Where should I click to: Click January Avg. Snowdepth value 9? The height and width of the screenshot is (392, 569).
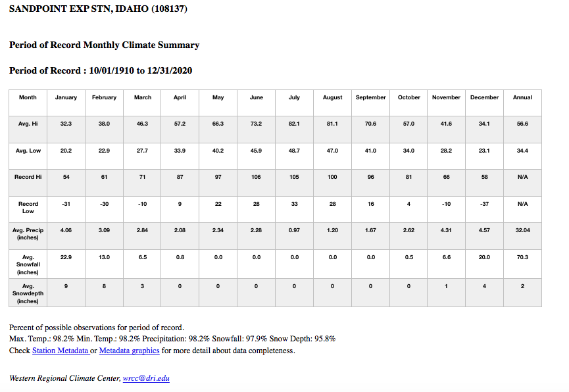pyautogui.click(x=66, y=286)
